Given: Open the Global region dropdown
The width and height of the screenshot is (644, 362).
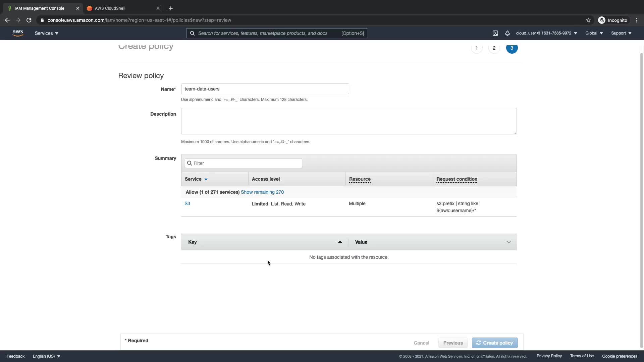Looking at the screenshot, I should pos(594,33).
